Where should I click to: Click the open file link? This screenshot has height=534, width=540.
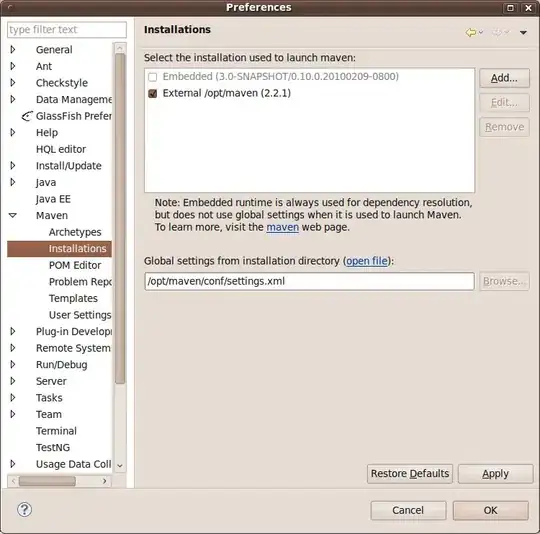(366, 261)
